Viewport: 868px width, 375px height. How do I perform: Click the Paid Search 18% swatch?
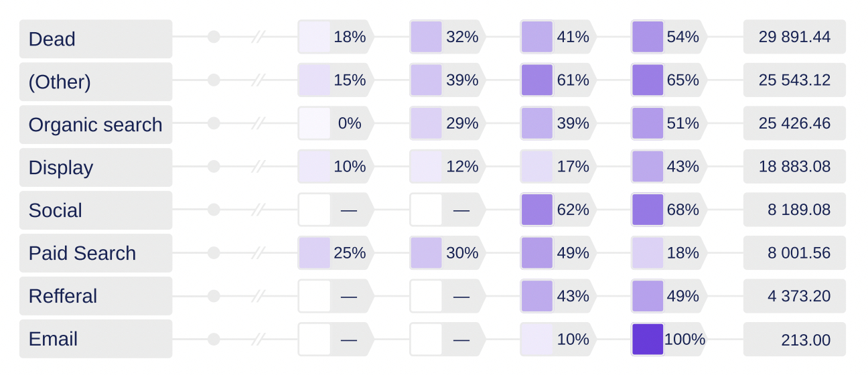point(647,253)
